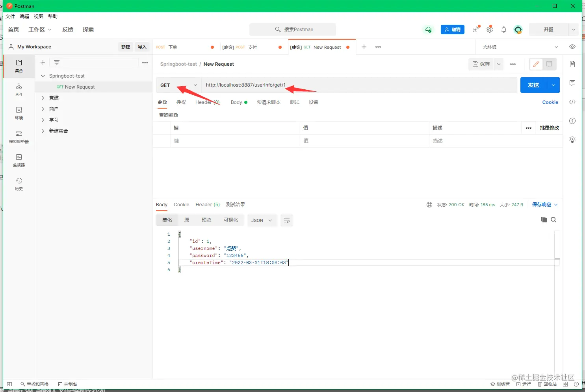Click the request URL input field
Viewport: 585px width, 392px height.
(x=359, y=85)
